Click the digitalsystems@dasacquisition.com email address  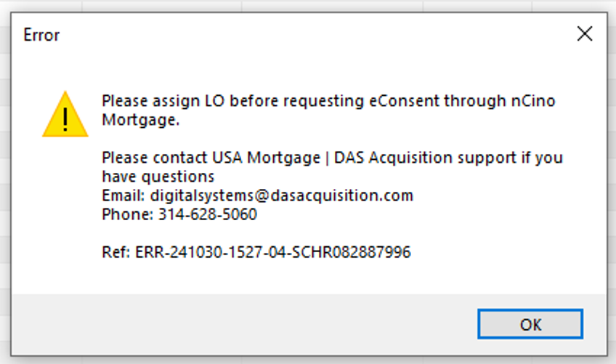(282, 195)
